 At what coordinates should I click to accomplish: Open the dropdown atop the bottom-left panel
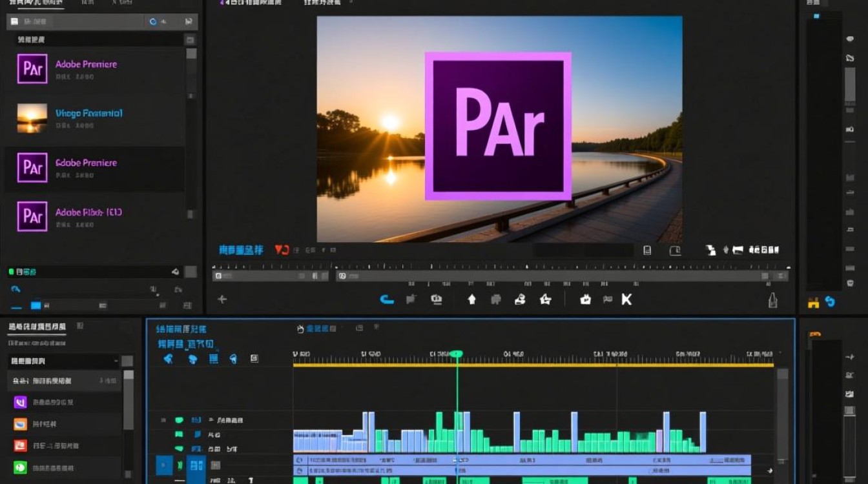click(64, 361)
